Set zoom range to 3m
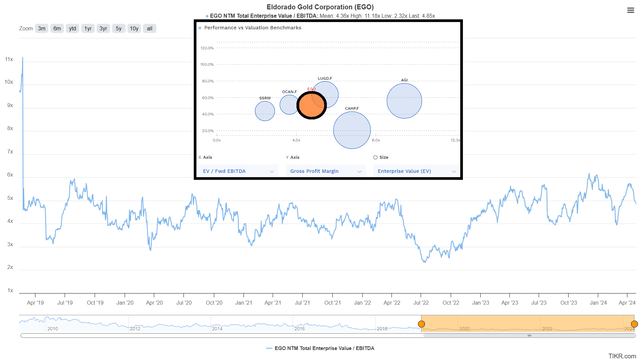This screenshot has height=360, width=640. pyautogui.click(x=42, y=29)
